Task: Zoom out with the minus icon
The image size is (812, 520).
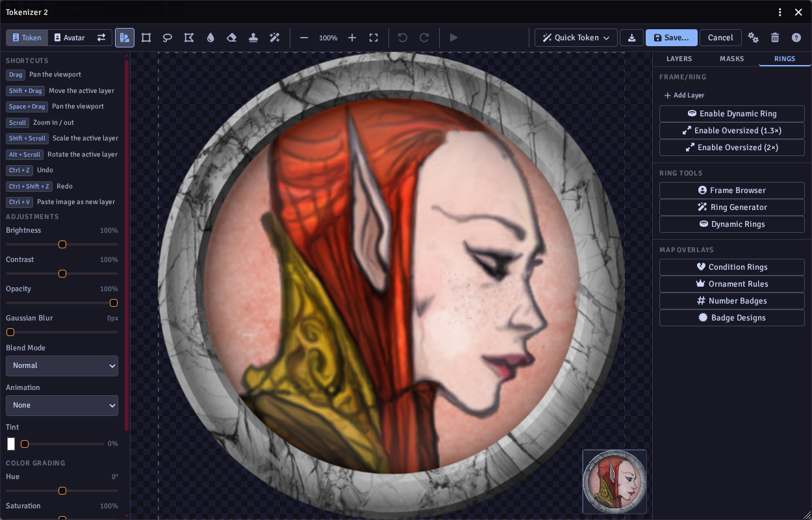Action: (304, 38)
